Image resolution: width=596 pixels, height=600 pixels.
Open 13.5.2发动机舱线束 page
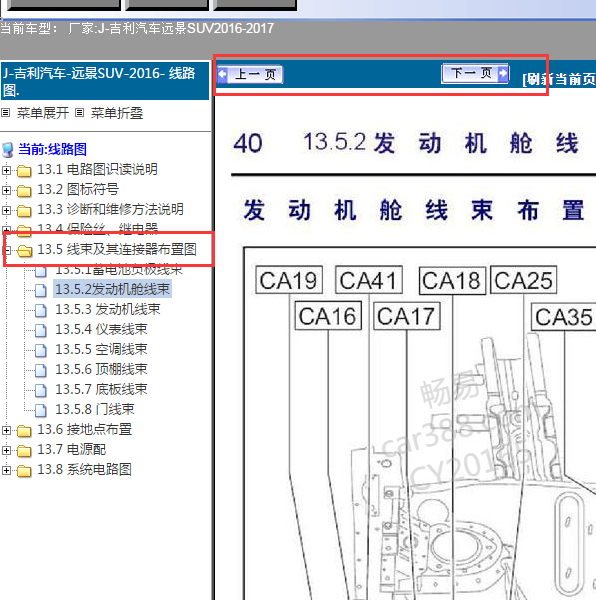112,289
